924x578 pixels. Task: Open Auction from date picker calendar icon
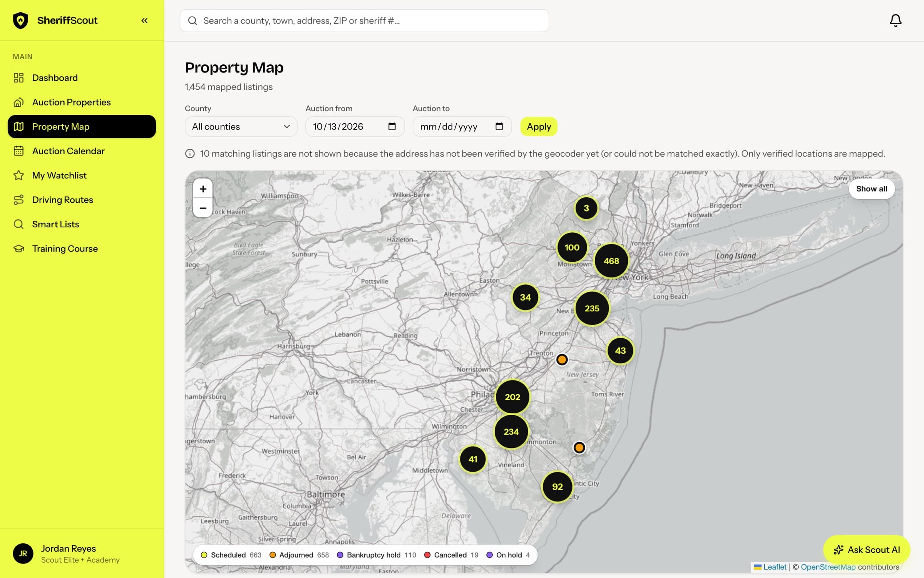tap(392, 126)
